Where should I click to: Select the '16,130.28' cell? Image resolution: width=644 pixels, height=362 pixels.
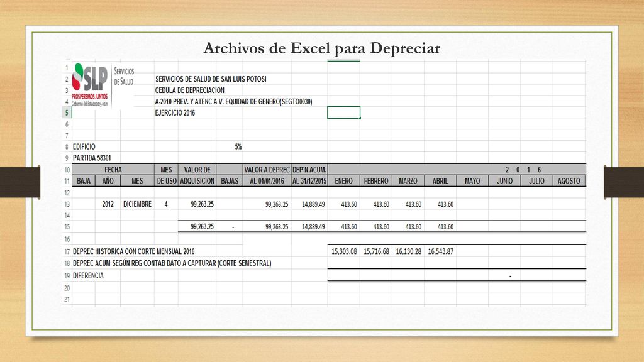408,251
